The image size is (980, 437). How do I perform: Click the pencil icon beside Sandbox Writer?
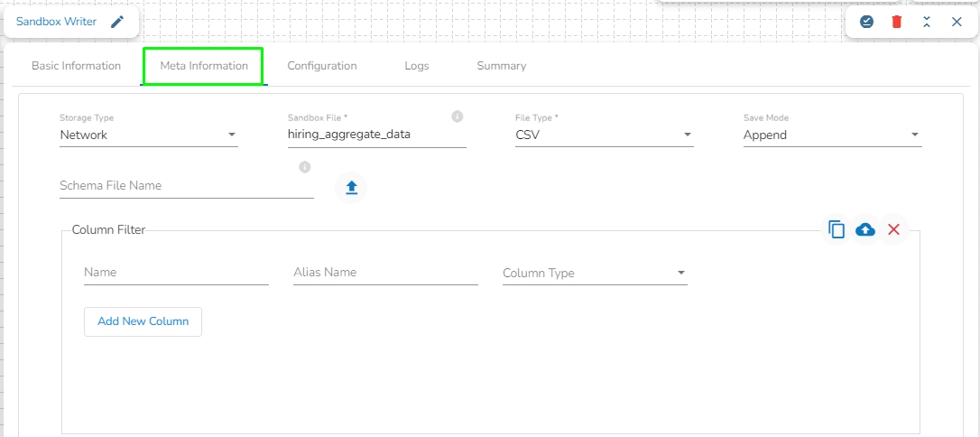coord(117,22)
